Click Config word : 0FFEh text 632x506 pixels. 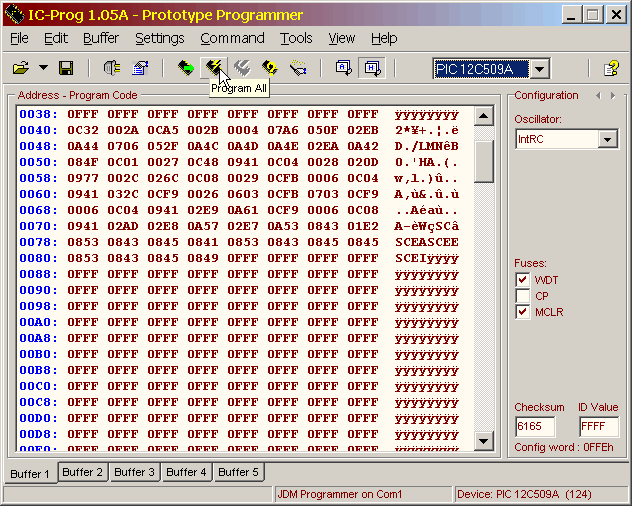pos(564,448)
